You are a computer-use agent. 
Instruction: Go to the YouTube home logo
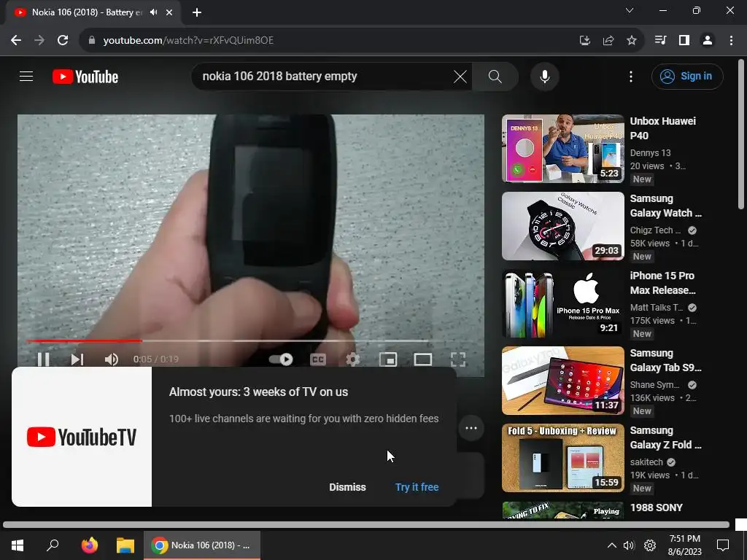(x=85, y=77)
